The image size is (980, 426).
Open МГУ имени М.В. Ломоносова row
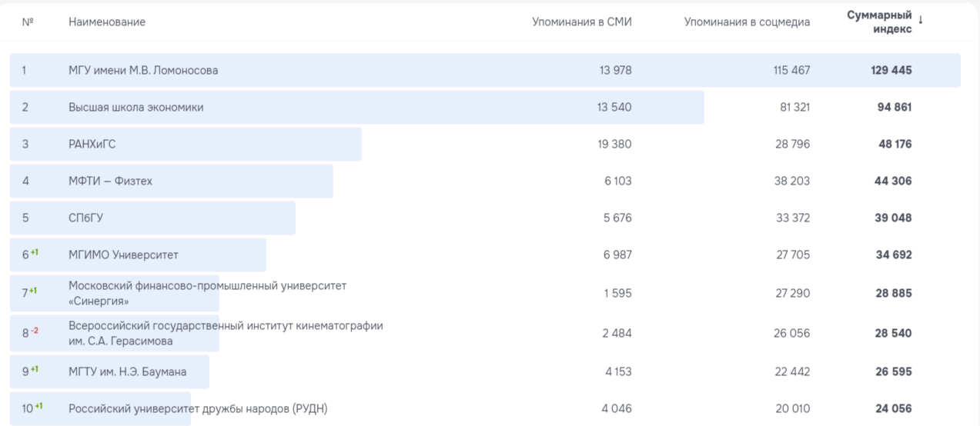(143, 71)
